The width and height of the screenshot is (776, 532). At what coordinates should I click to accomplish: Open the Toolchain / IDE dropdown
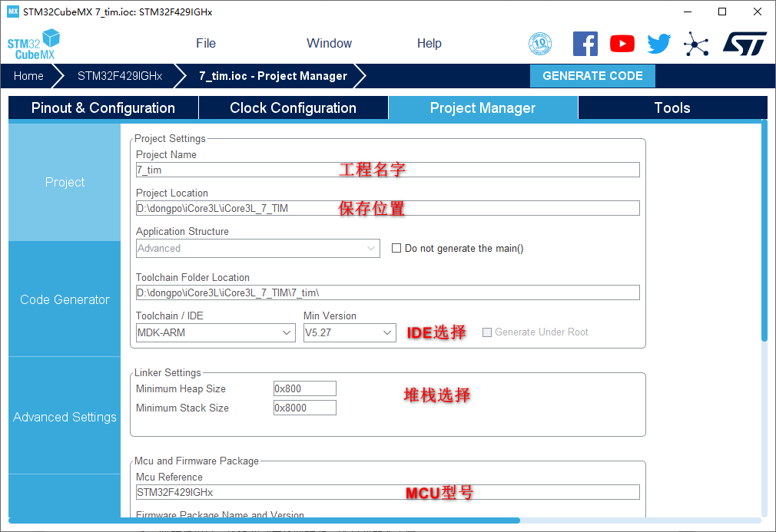[215, 333]
